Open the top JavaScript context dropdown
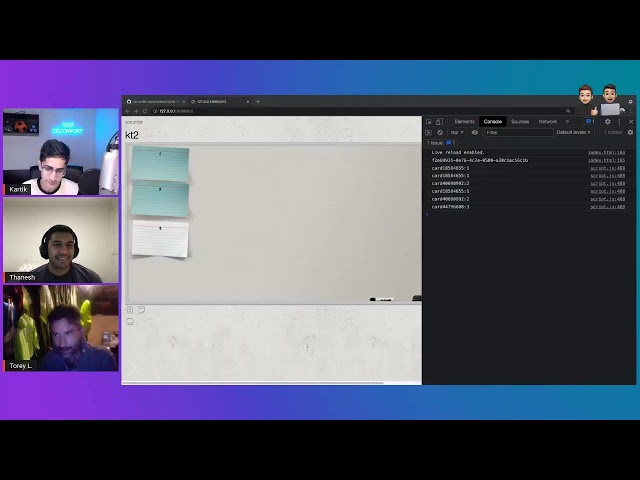Viewport: 640px width, 480px height. tap(457, 133)
